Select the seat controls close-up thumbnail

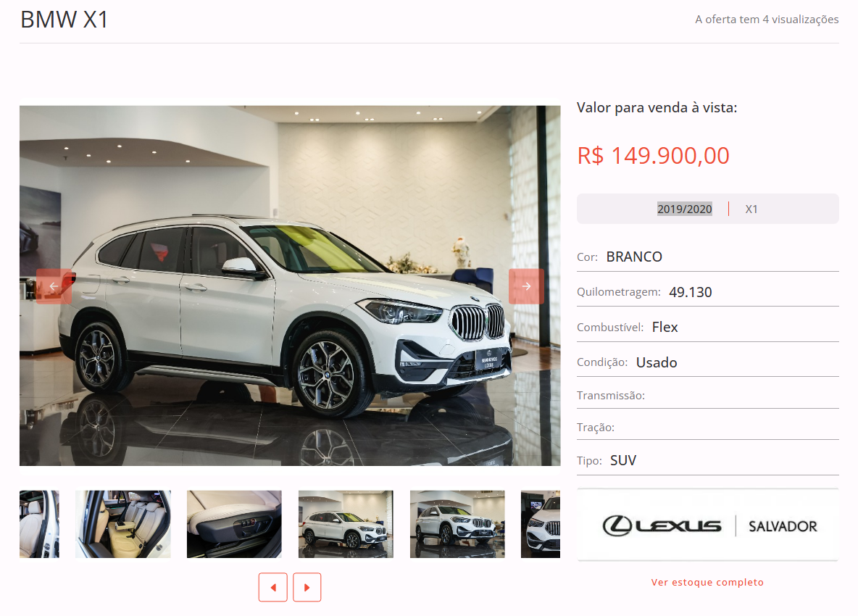234,524
